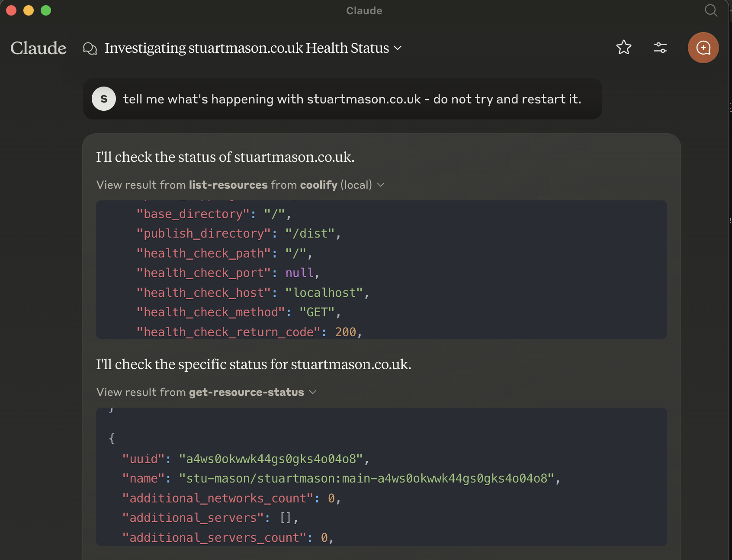Click the yellow minimize window button

point(29,10)
